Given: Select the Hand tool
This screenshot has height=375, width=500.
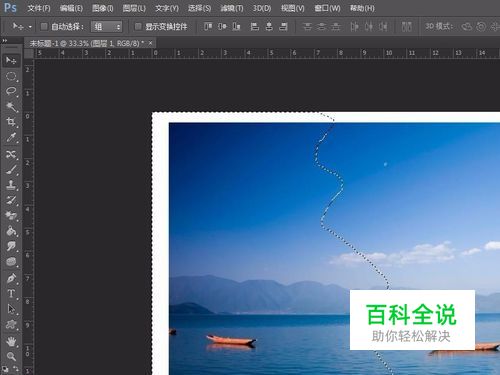Looking at the screenshot, I should coord(11,341).
